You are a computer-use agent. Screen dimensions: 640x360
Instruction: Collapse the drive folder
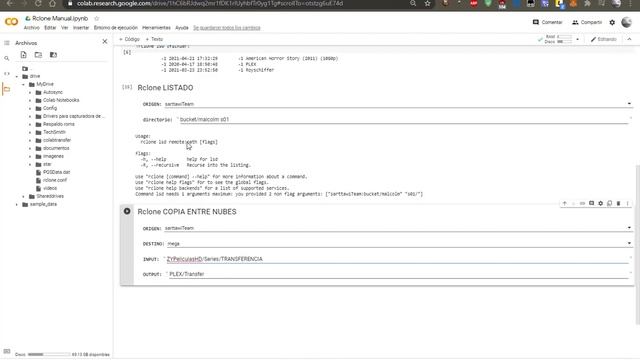(17, 76)
